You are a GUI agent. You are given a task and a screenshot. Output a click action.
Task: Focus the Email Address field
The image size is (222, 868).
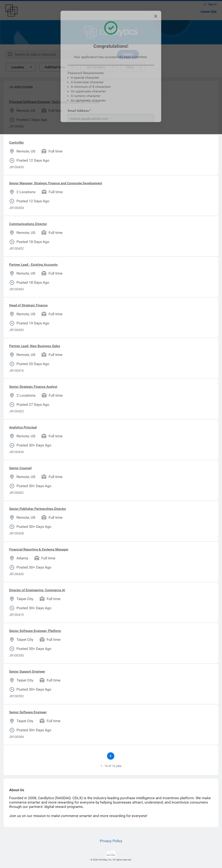tap(110, 118)
